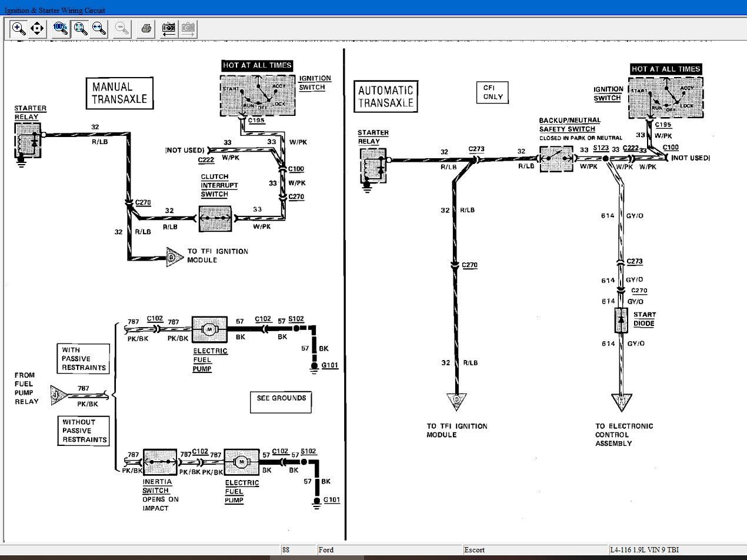747x560 pixels.
Task: Click the 'Escort' model field in status bar
Action: 534,550
